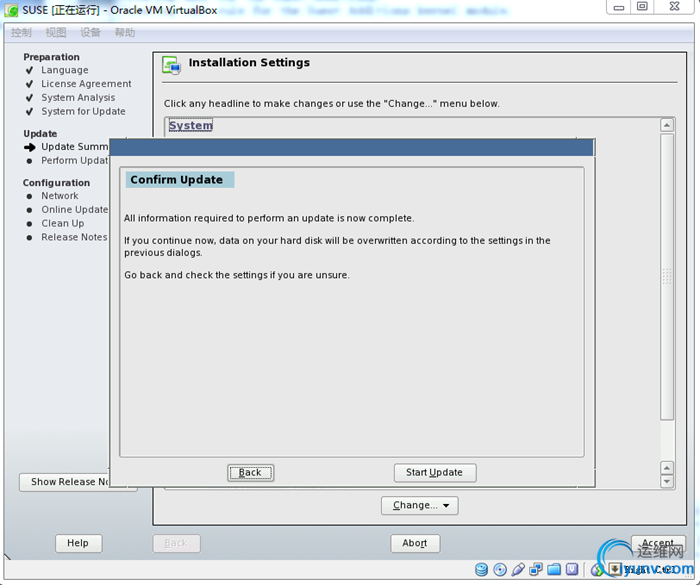Click the virtualization V indicator icon

572,569
